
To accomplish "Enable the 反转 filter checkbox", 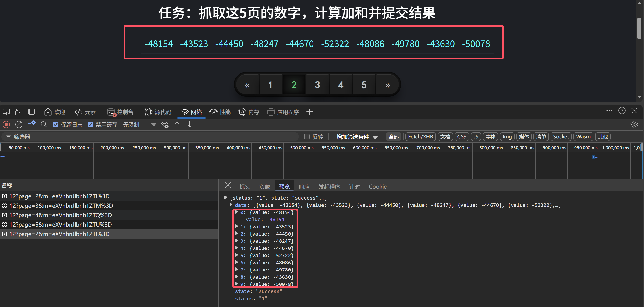I will [307, 137].
